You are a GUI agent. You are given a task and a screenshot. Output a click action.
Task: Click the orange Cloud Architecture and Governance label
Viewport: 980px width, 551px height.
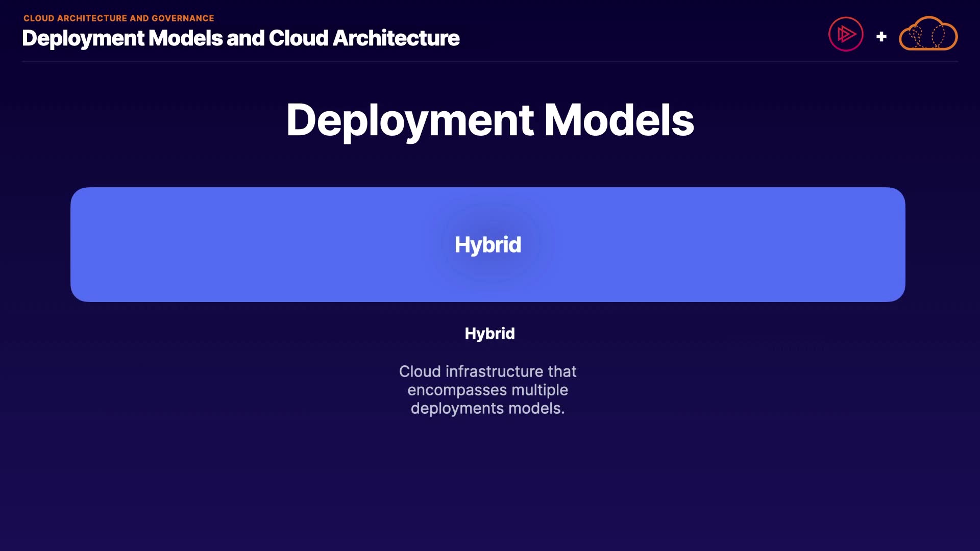click(x=118, y=18)
